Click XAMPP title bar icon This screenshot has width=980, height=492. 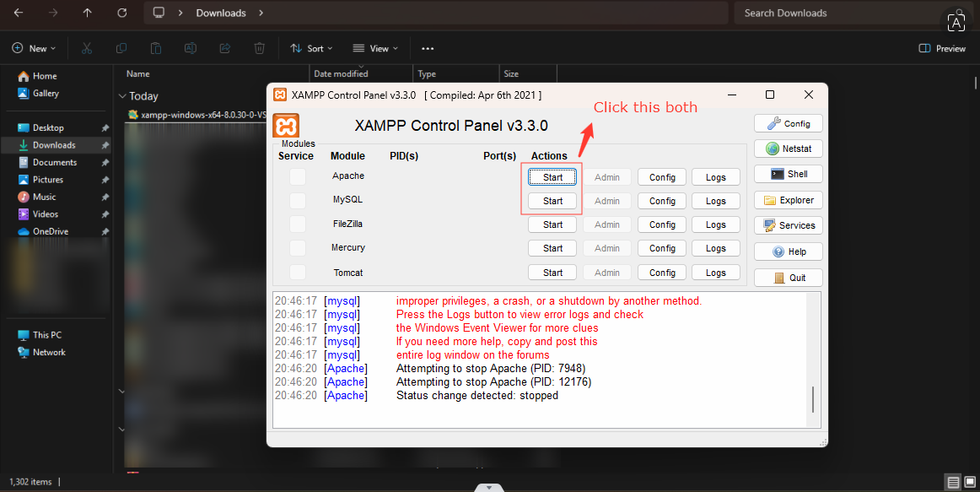pos(280,95)
